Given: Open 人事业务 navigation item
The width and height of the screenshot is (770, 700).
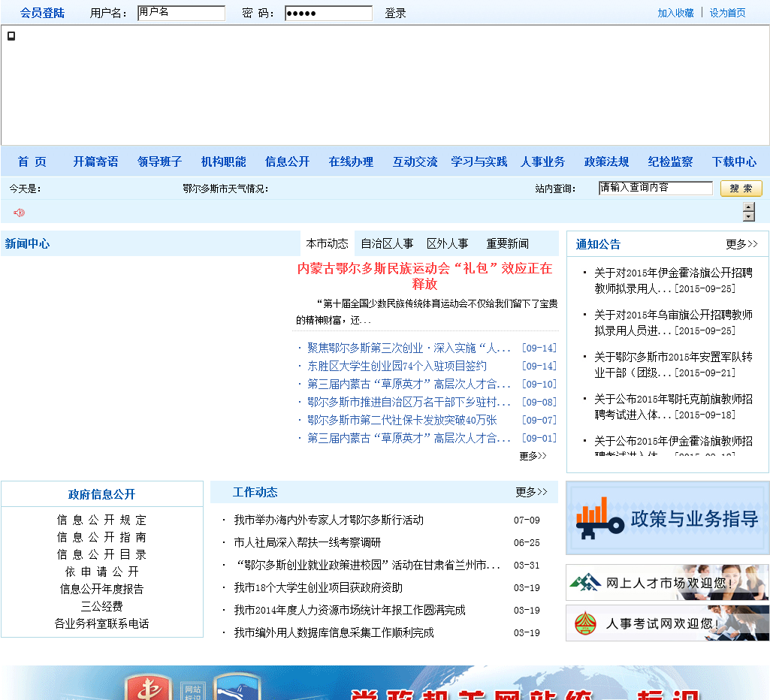Looking at the screenshot, I should tap(542, 161).
